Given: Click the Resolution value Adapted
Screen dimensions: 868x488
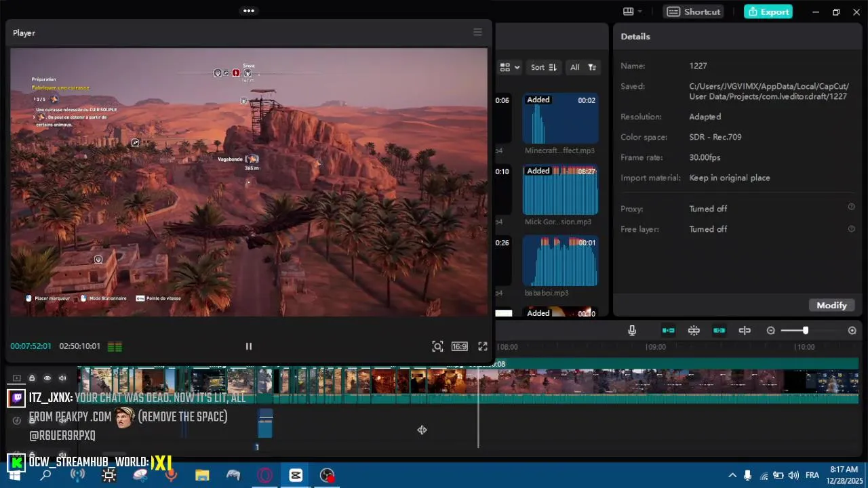Looking at the screenshot, I should pos(705,117).
